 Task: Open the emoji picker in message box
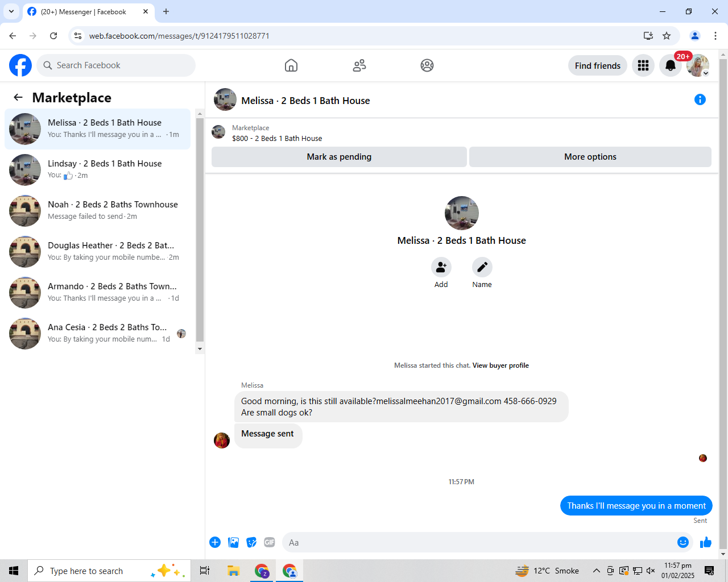click(683, 542)
